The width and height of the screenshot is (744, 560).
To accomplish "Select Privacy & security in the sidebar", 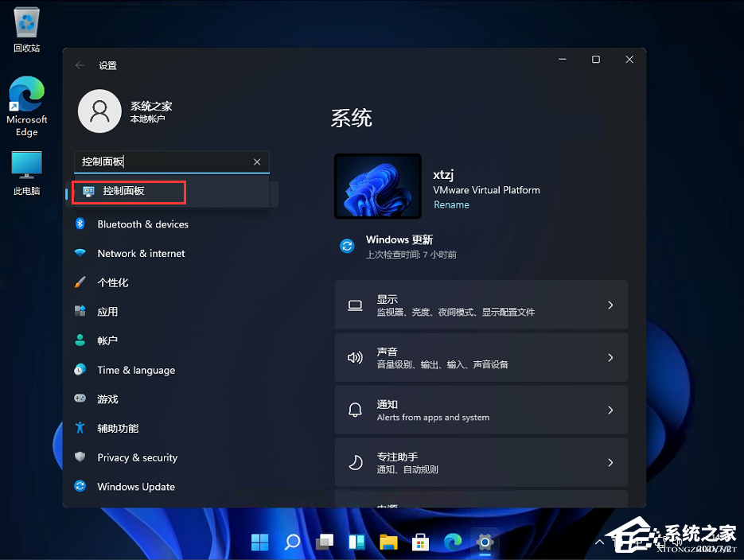I will (137, 457).
